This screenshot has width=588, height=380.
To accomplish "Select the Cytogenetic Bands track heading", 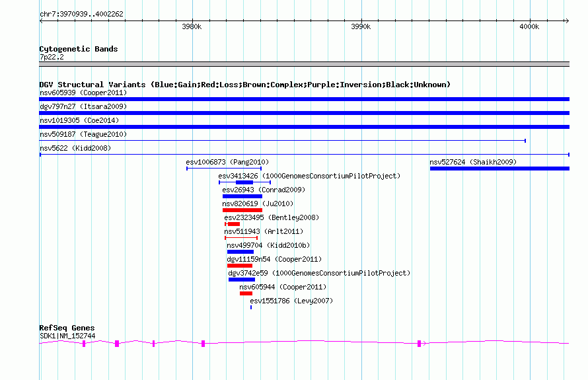I will point(79,49).
